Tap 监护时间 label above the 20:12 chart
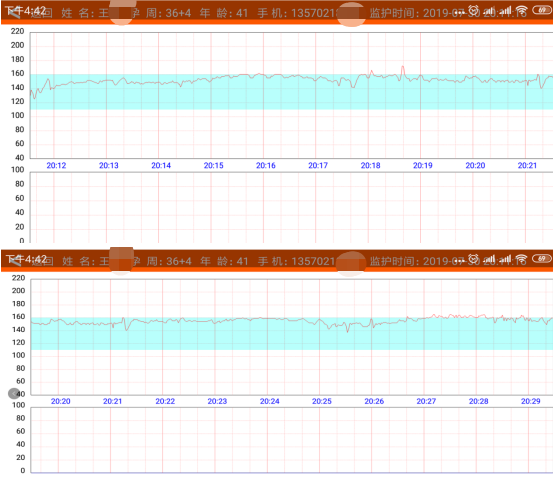 click(x=393, y=13)
